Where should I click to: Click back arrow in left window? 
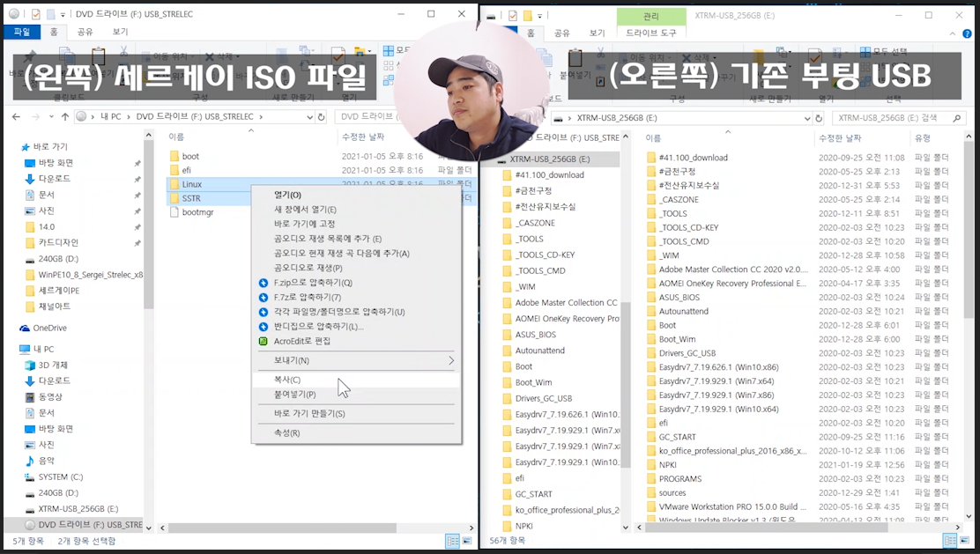click(x=16, y=117)
